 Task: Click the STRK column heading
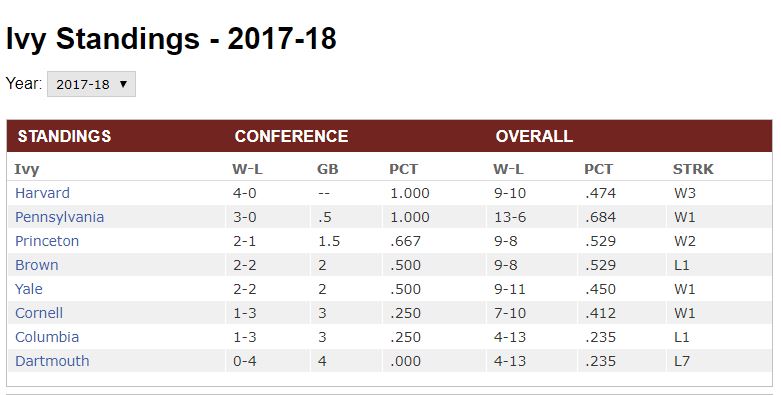click(693, 169)
